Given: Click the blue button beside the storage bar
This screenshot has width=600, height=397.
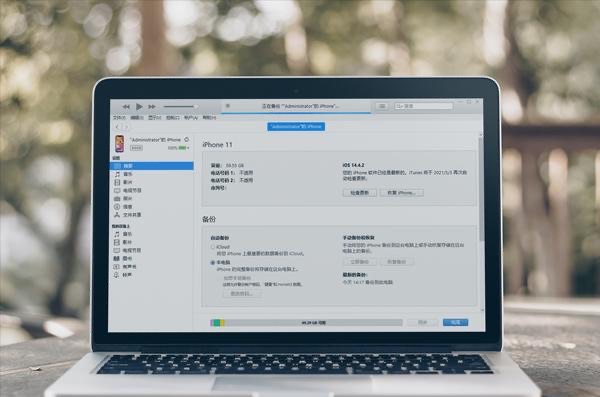Looking at the screenshot, I should coord(455,322).
